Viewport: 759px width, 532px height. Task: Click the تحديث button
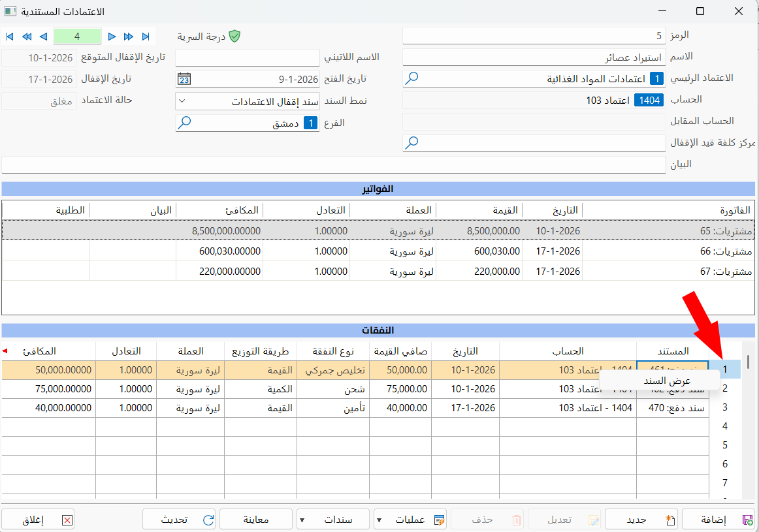tap(179, 520)
